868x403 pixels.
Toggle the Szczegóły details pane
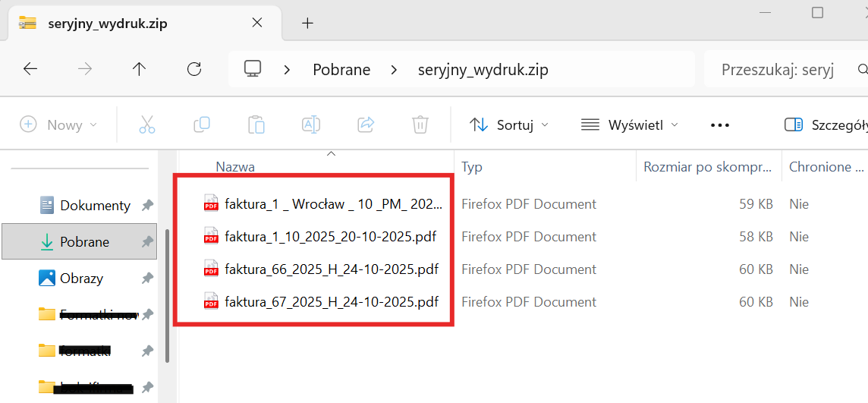(826, 124)
